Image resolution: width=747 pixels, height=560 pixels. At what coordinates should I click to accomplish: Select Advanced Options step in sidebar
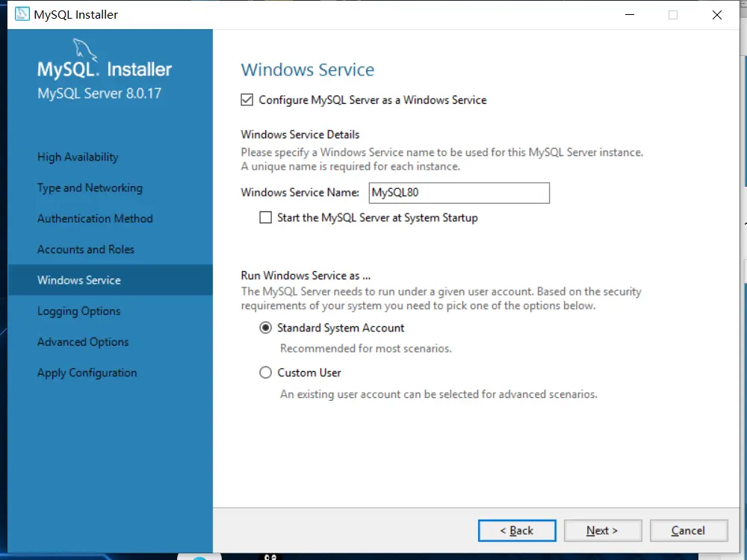tap(83, 342)
